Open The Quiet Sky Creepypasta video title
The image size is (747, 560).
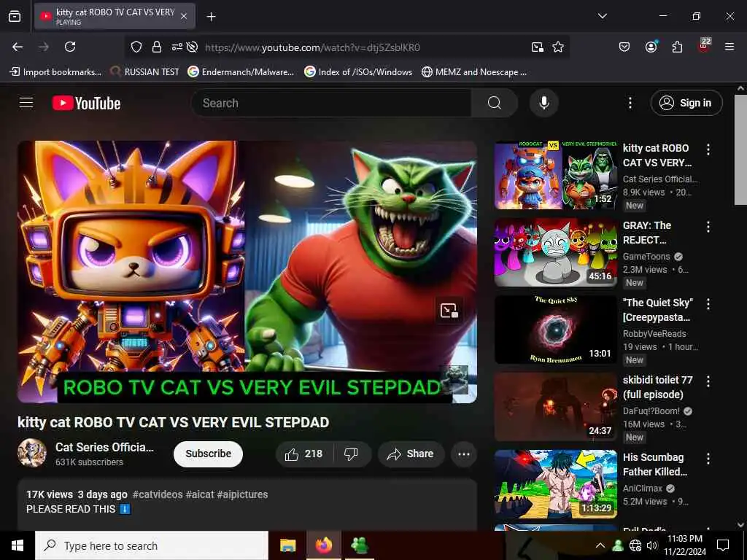click(x=657, y=309)
